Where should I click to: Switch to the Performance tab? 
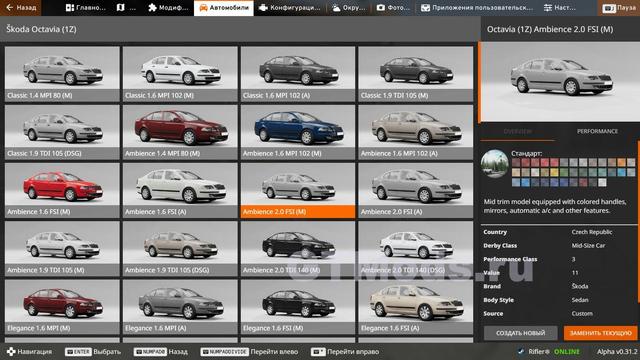(x=597, y=131)
